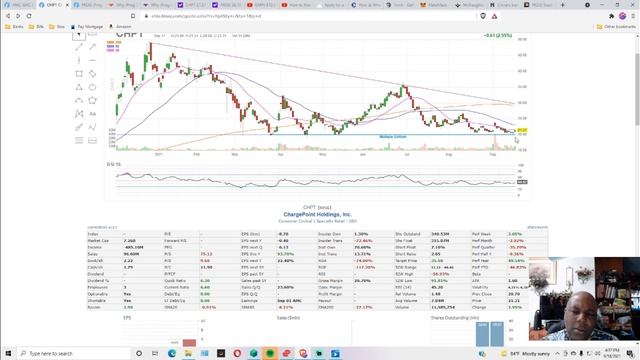The height and width of the screenshot is (360, 640).
Task: Click the Avg Volume table label
Action: pos(406,301)
